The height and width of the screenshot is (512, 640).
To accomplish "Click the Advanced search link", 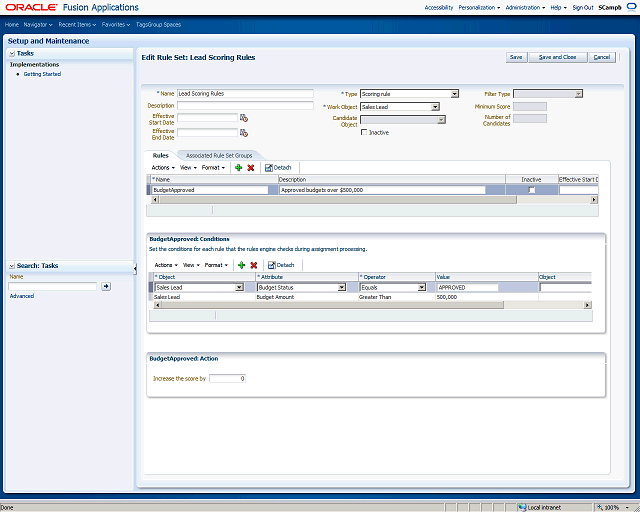I will (x=22, y=296).
